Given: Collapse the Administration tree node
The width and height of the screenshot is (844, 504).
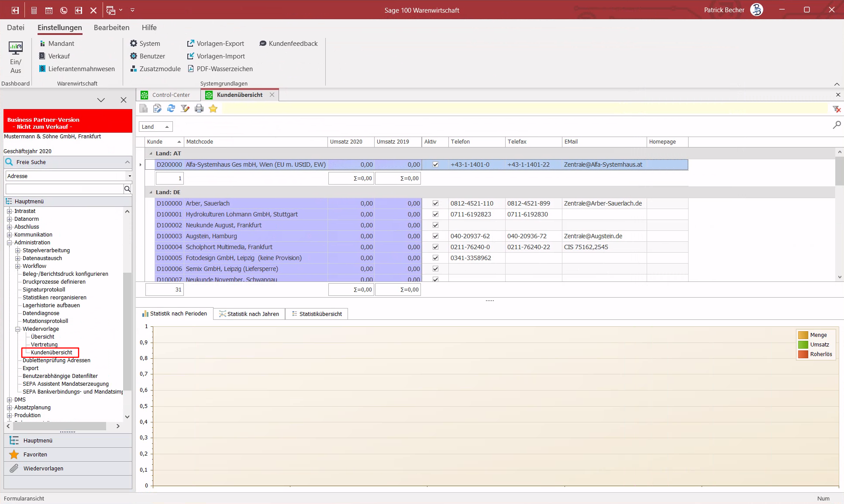Looking at the screenshot, I should pyautogui.click(x=10, y=243).
